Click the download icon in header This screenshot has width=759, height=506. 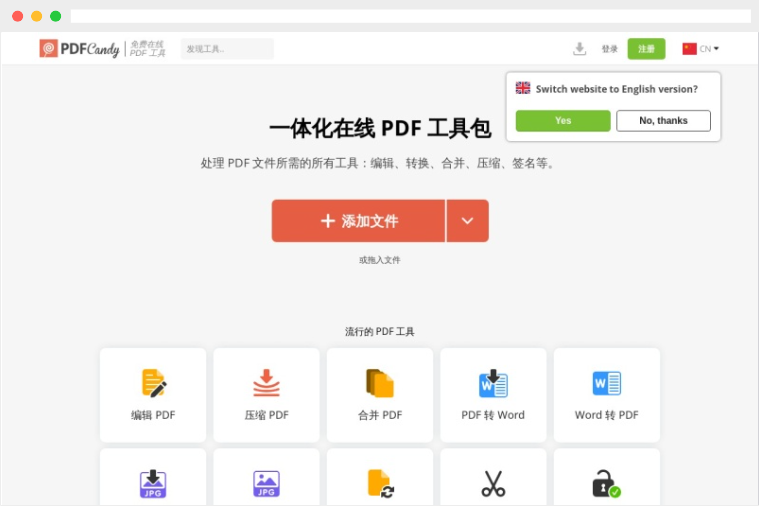pyautogui.click(x=579, y=49)
